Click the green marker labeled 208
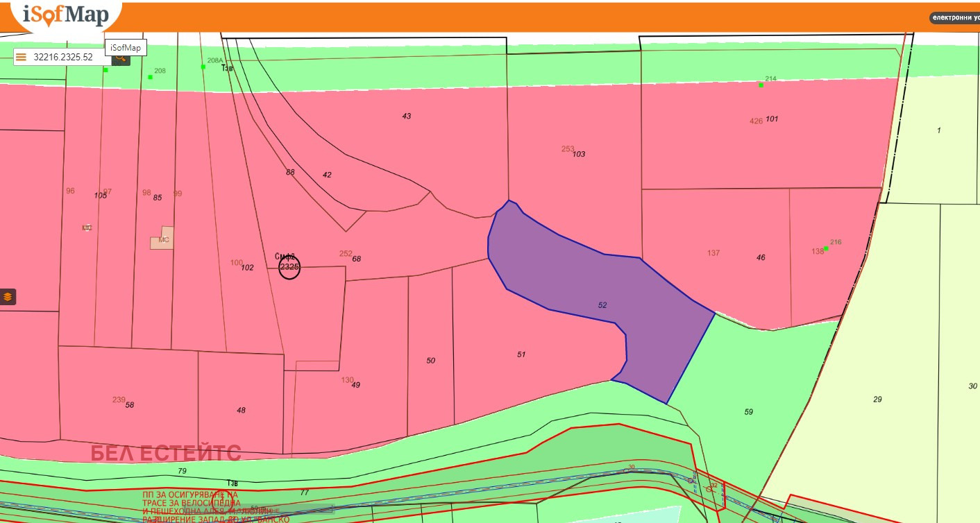980x523 pixels. pos(150,77)
